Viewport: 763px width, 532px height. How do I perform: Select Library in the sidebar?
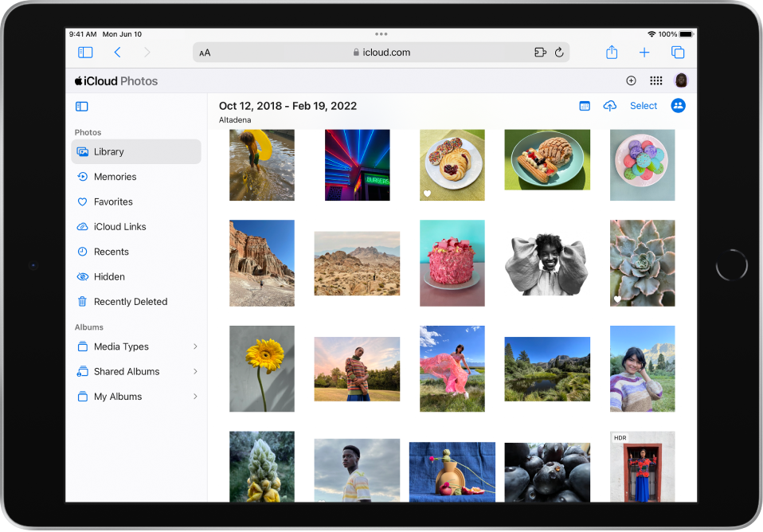click(x=136, y=152)
